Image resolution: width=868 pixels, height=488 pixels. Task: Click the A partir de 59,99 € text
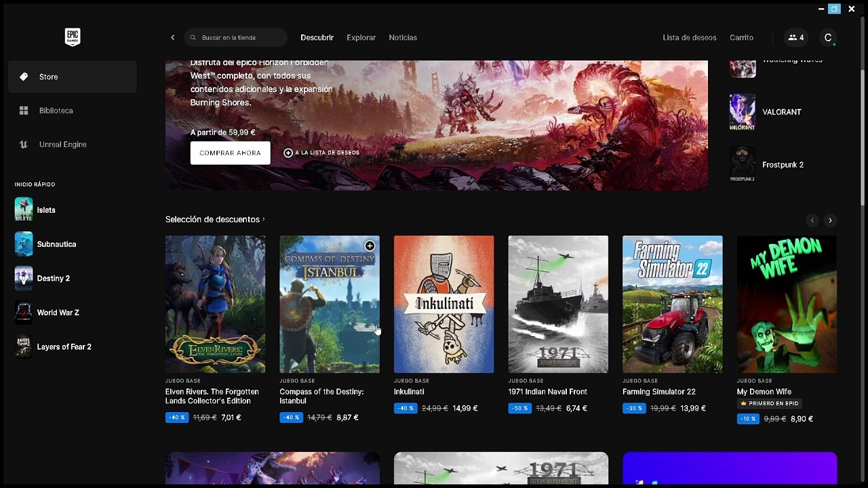(223, 132)
